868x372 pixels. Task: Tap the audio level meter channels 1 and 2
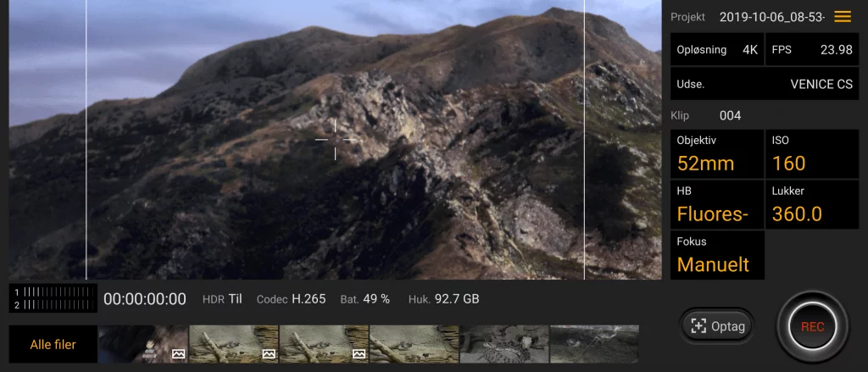click(x=53, y=298)
